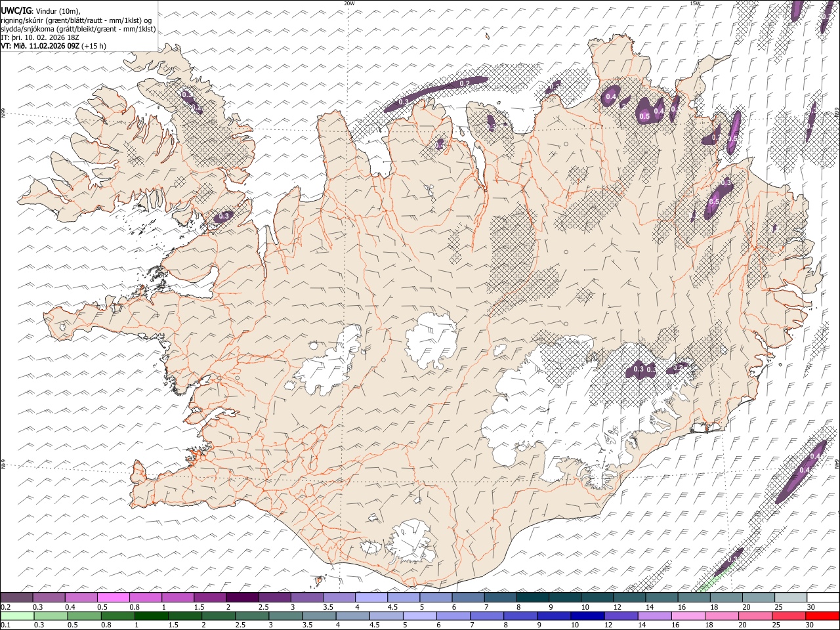The image size is (840, 630).
Task: Click the "VT: Mið. 11.02.2026 09Z" valid time
Action: (x=40, y=46)
